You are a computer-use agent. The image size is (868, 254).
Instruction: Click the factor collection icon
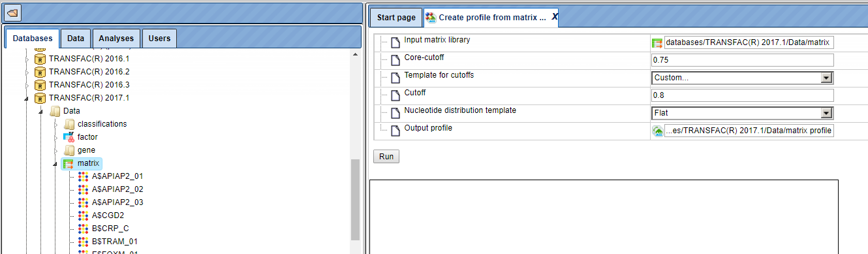pyautogui.click(x=69, y=137)
